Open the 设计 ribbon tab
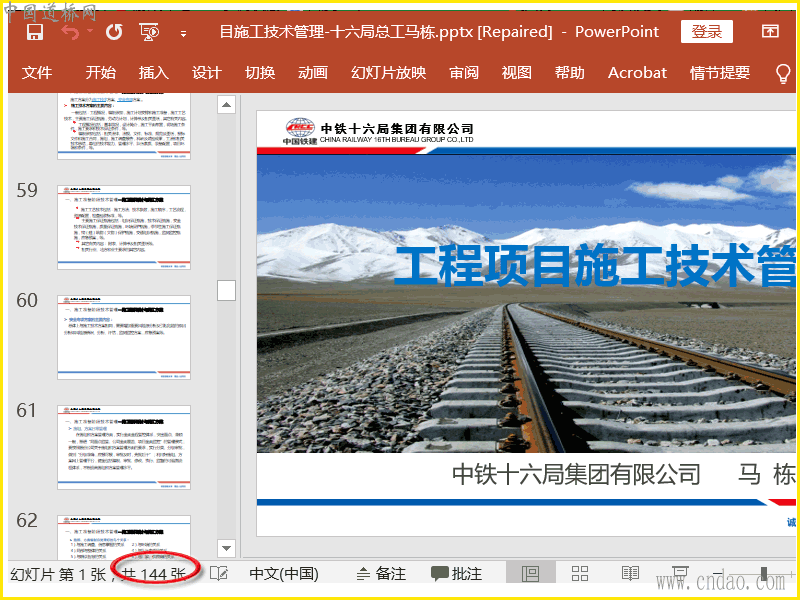Viewport: 800px width, 600px height. (x=207, y=72)
